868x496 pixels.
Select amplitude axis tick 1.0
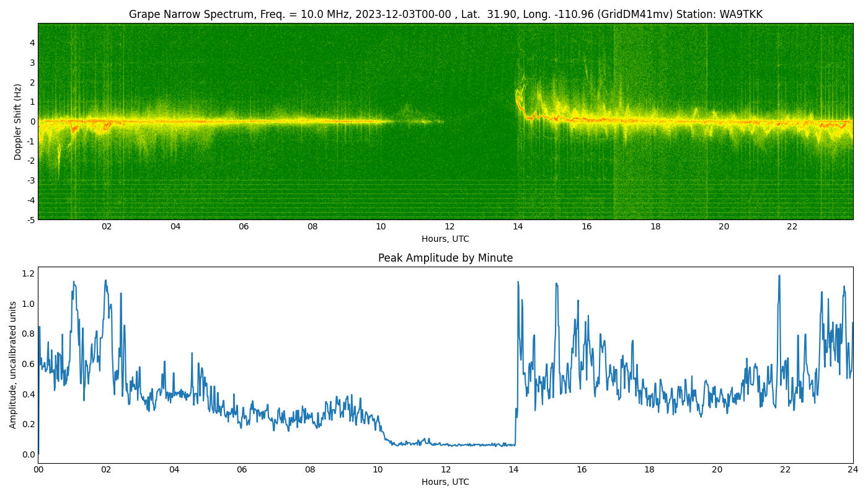[29, 304]
